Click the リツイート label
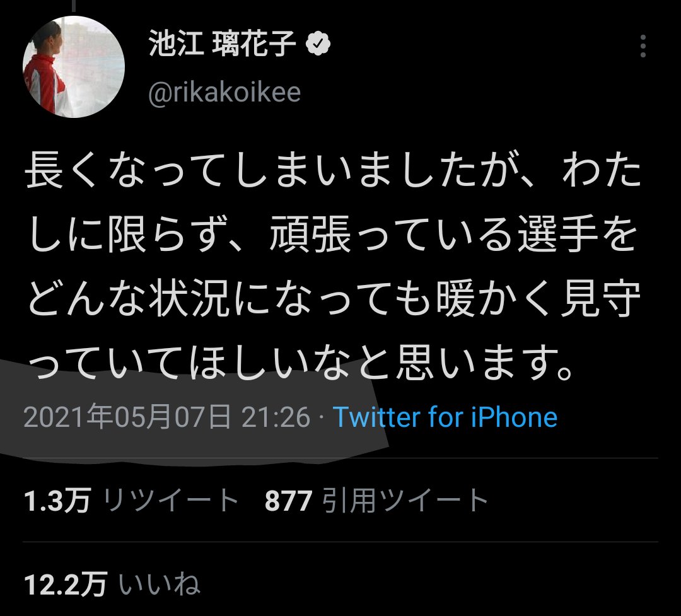The image size is (681, 616). 170,500
